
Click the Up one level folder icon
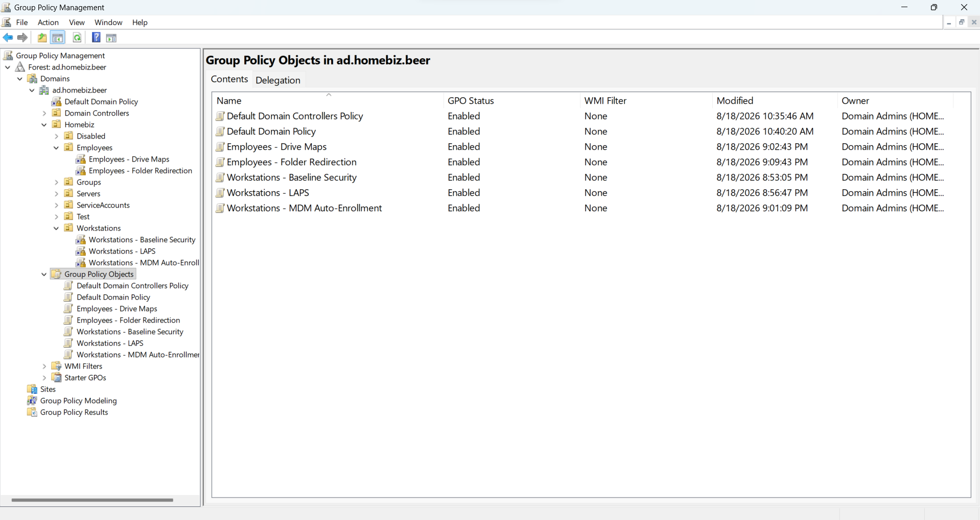point(42,37)
